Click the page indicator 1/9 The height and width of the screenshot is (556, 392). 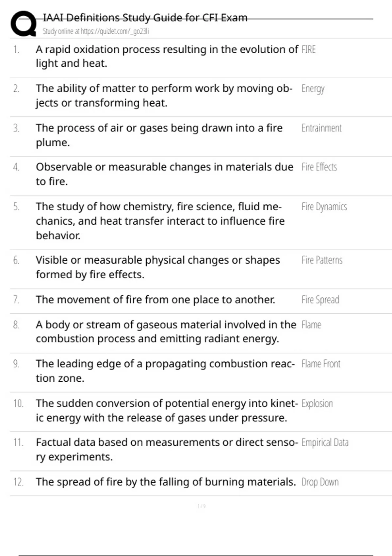click(202, 506)
